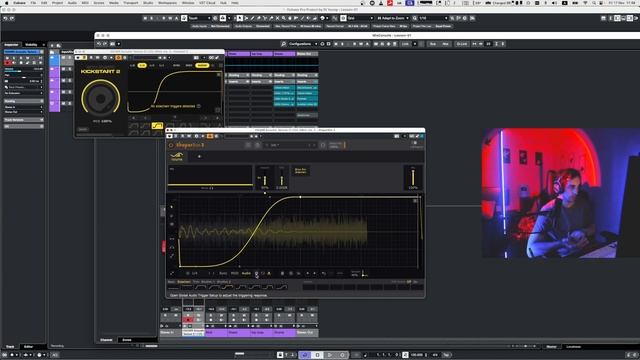The height and width of the screenshot is (360, 640).
Task: Open the Grid snap type dropdown
Action: click(360, 18)
